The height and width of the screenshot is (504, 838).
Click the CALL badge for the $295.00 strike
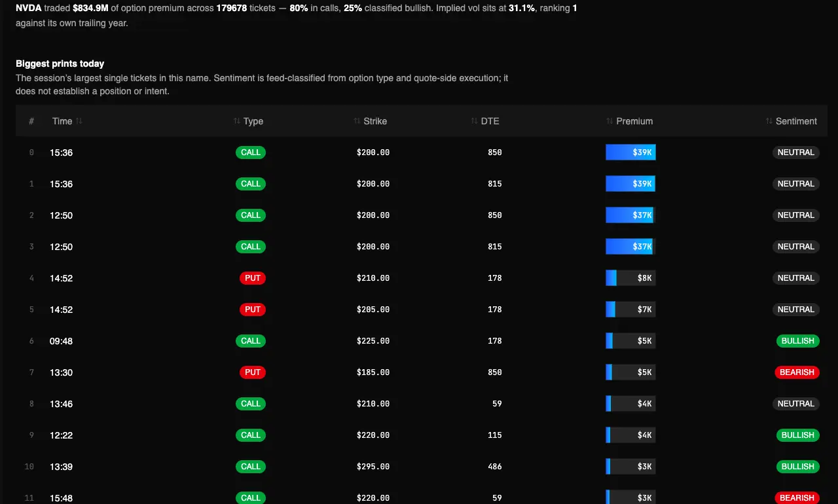tap(251, 467)
